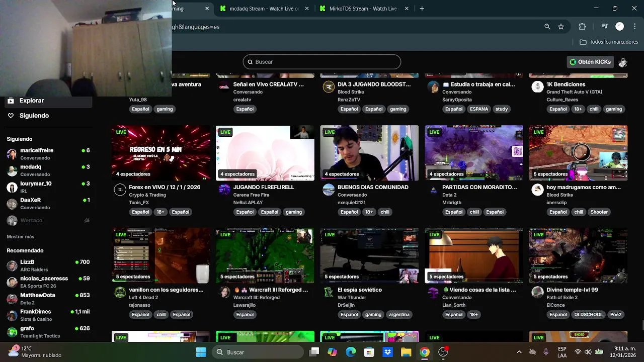Open DrSeijin channel avatar under War Thunder stream
This screenshot has height=362, width=644.
pos(329,292)
